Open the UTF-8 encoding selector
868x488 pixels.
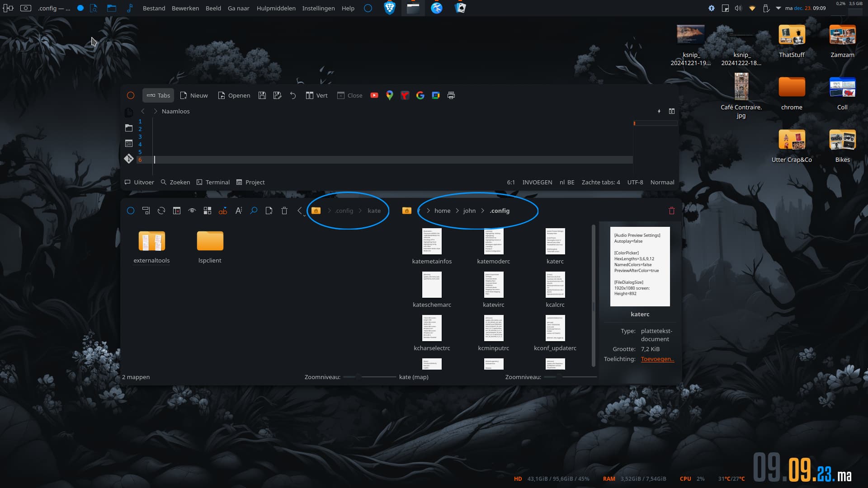[635, 182]
